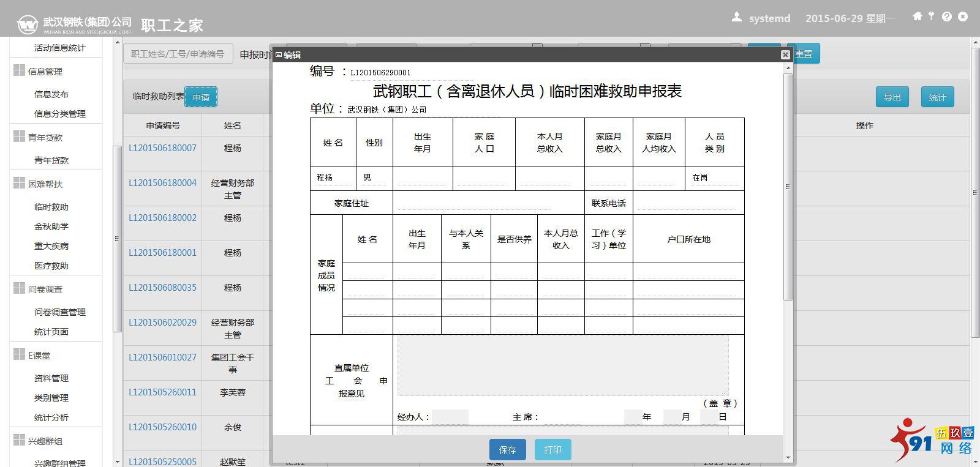Open application link L1201506020029
Image resolution: width=980 pixels, height=467 pixels.
[x=163, y=323]
